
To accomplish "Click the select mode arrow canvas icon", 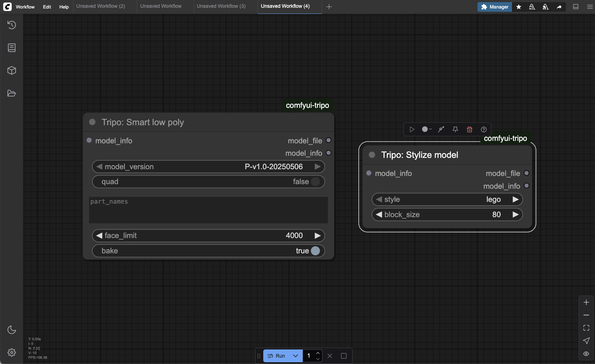I will pos(586,341).
